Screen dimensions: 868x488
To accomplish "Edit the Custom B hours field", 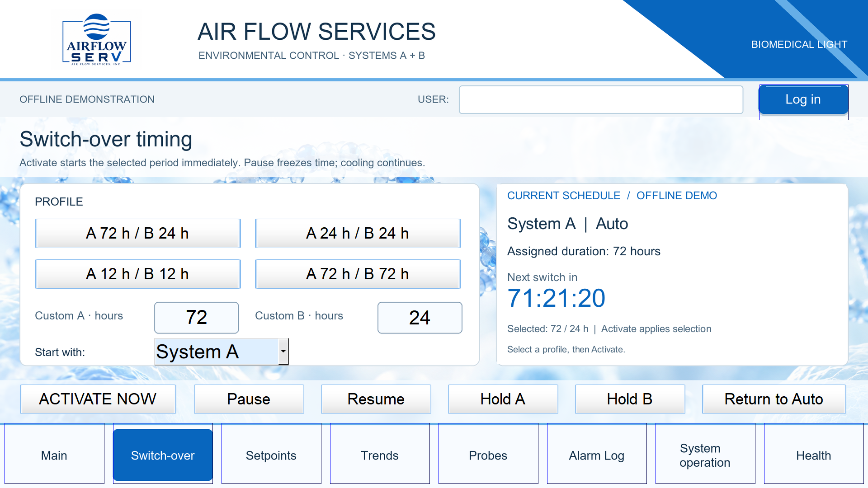I will (420, 318).
